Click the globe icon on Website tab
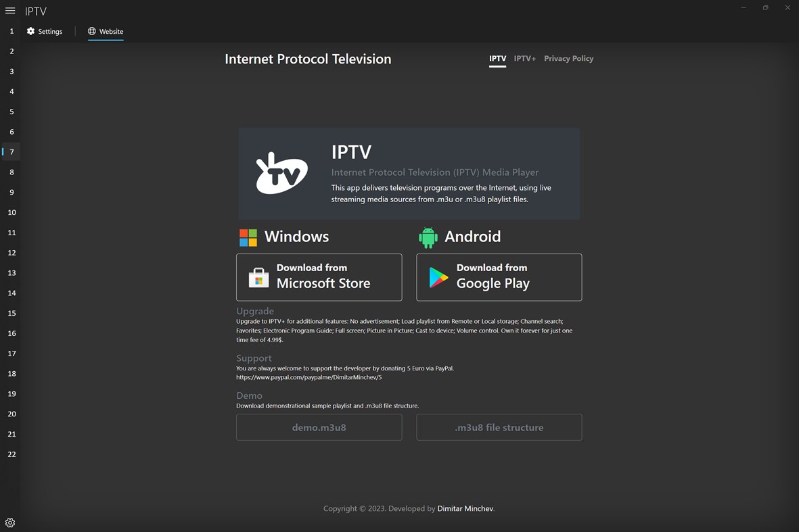 [x=91, y=31]
